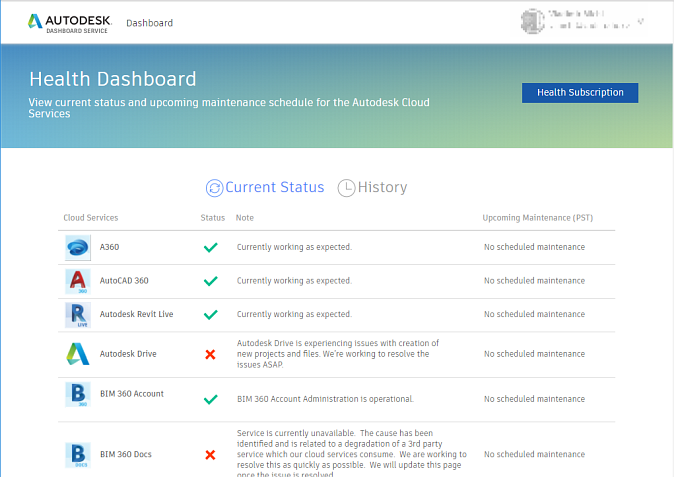Click AutoCAD 360 note 'Currently working as expected'

click(x=294, y=281)
